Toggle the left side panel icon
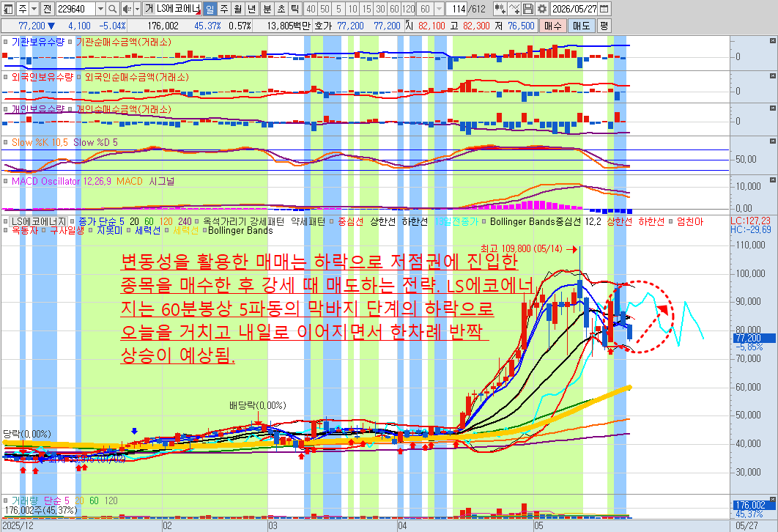Viewport: 778px width, 532px height. coord(9,9)
